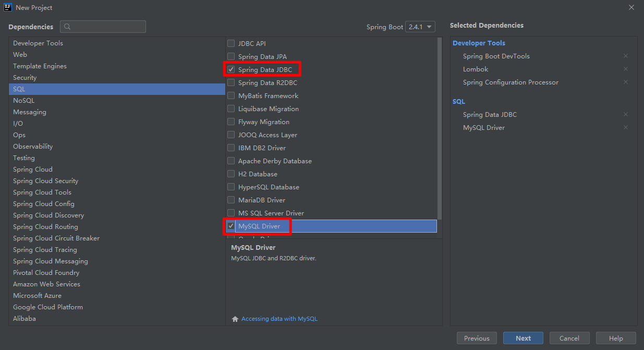Select Pivotal Cloud Foundry category

pos(117,272)
